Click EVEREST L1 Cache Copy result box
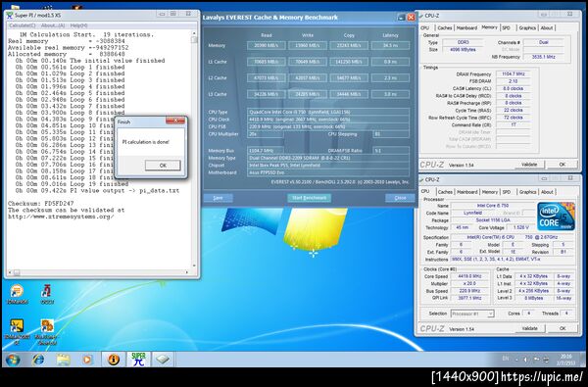588x387 pixels. (x=349, y=62)
